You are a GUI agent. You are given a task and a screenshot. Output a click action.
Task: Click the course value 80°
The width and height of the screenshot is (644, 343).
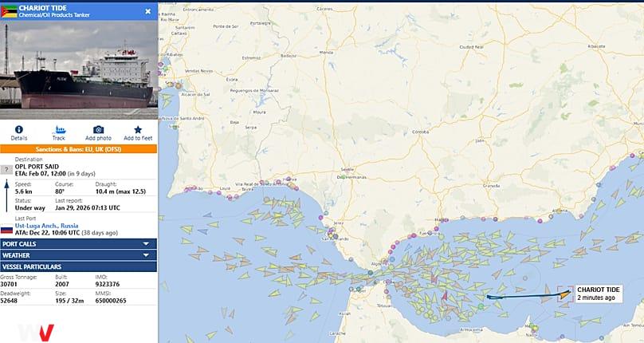59,191
